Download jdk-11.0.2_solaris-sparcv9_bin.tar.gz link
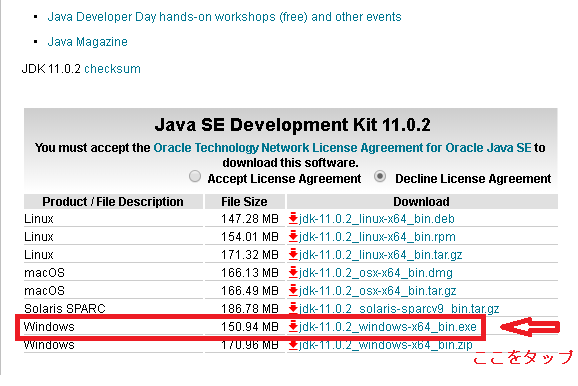This screenshot has height=386, width=578. pos(399,309)
